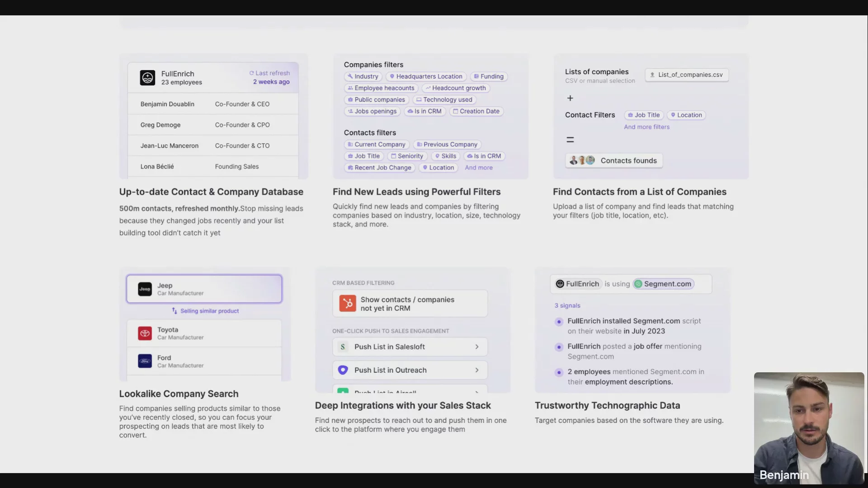Expand the Push List in Outreach chevron
Image resolution: width=868 pixels, height=488 pixels.
[x=476, y=370]
